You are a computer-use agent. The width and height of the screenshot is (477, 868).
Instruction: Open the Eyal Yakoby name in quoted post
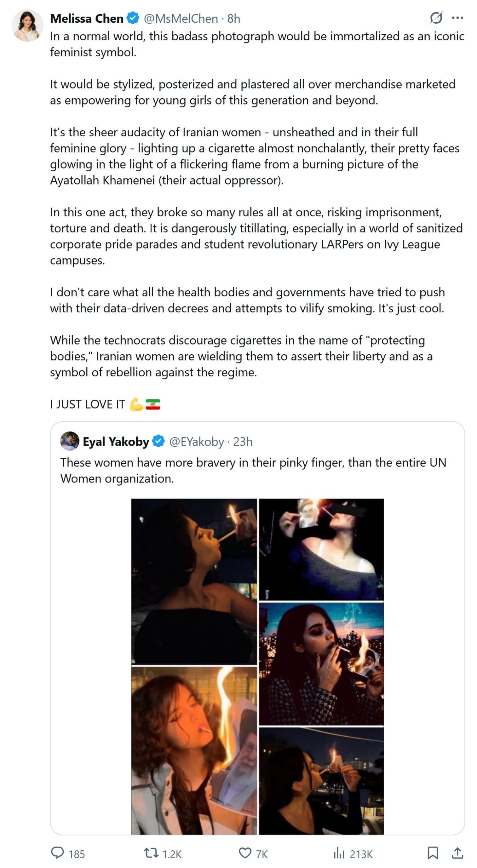(x=116, y=442)
